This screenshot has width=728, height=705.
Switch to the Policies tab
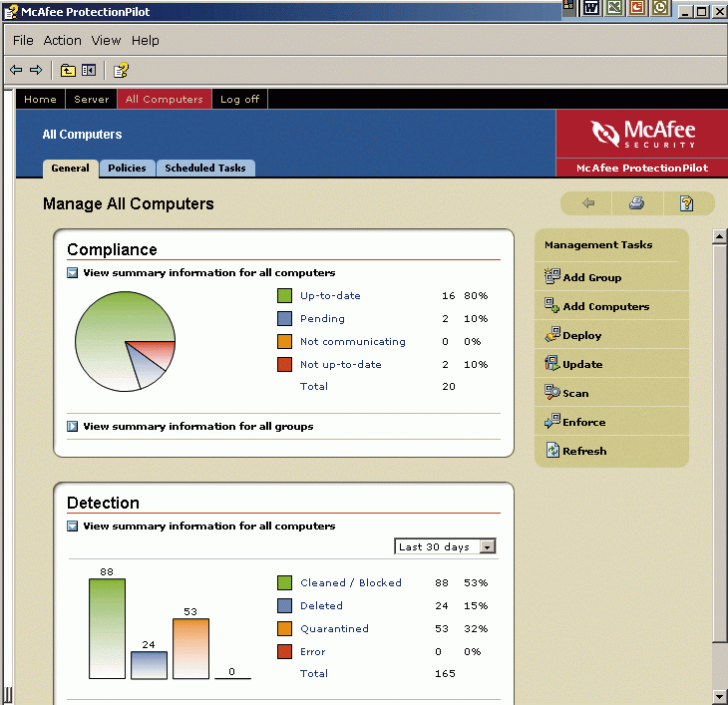[x=127, y=169]
